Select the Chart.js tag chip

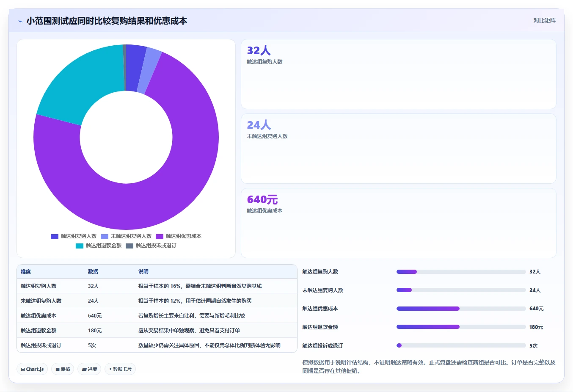pyautogui.click(x=32, y=369)
